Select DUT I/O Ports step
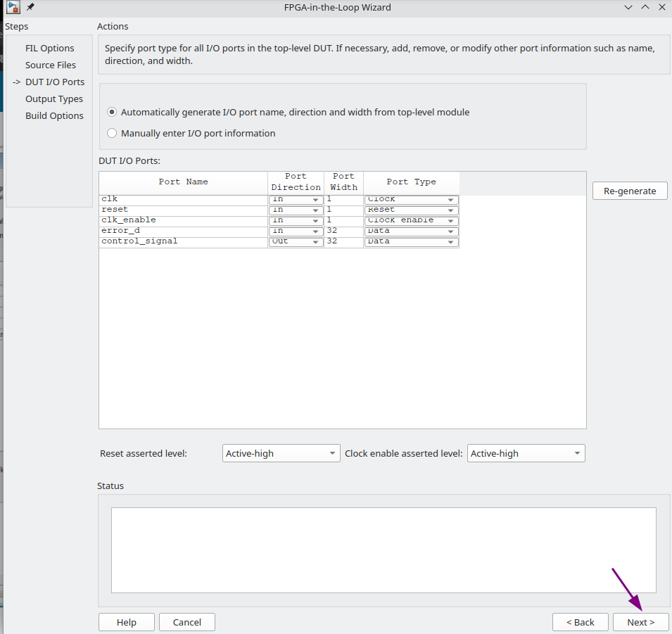Viewport: 672px width, 634px height. pyautogui.click(x=55, y=82)
